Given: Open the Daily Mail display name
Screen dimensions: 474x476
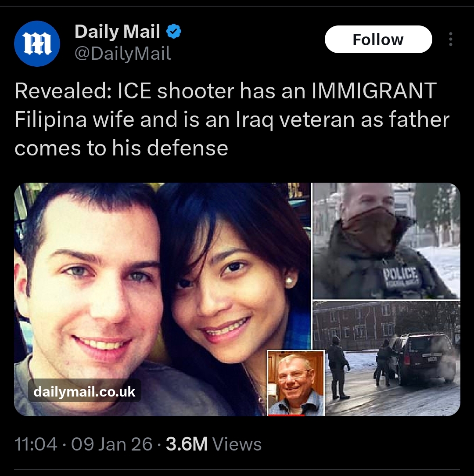Looking at the screenshot, I should tap(117, 31).
